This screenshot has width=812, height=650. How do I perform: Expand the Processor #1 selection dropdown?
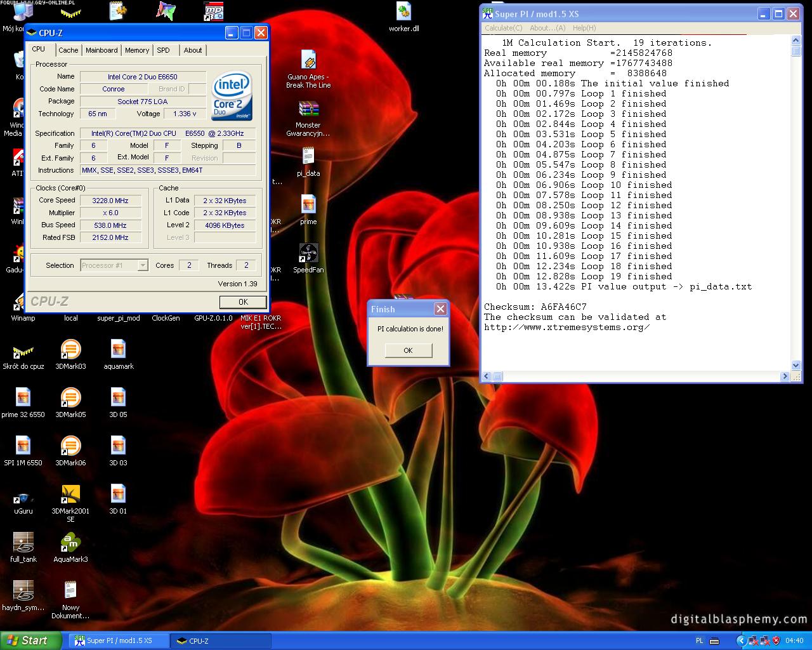[x=143, y=265]
